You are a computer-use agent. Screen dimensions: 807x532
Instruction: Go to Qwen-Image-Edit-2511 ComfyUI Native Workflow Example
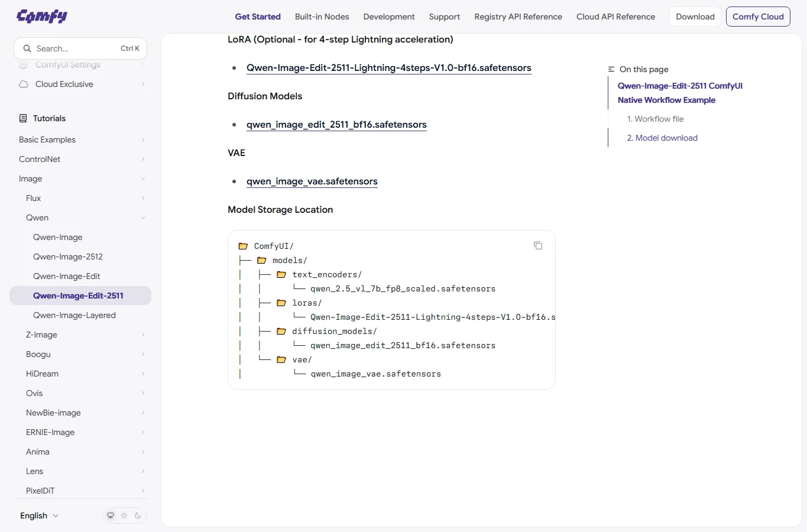tap(680, 93)
